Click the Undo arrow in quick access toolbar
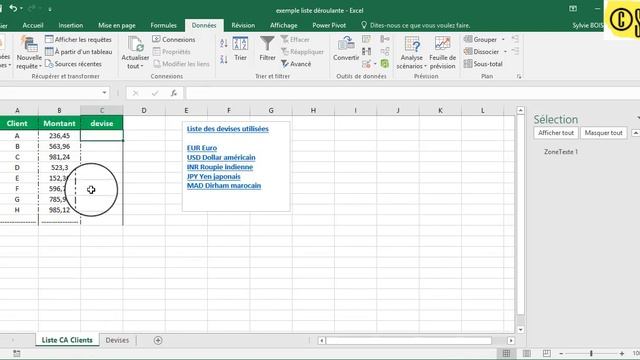Image resolution: width=640 pixels, height=360 pixels. click(x=13, y=8)
